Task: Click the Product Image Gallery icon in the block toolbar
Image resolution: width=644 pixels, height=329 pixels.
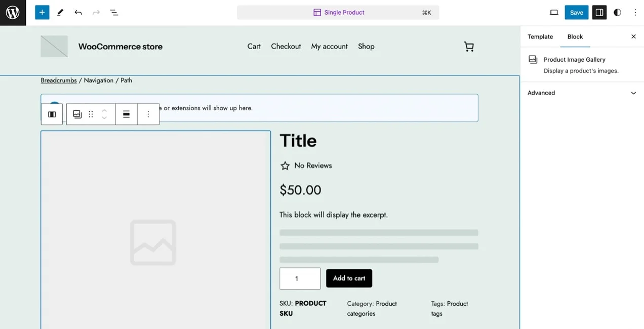Action: pyautogui.click(x=77, y=114)
